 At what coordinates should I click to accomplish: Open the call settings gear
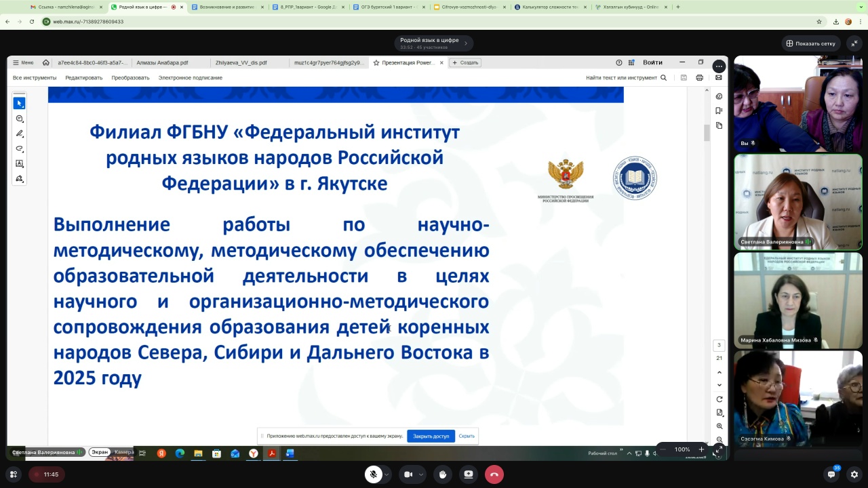coord(854,474)
